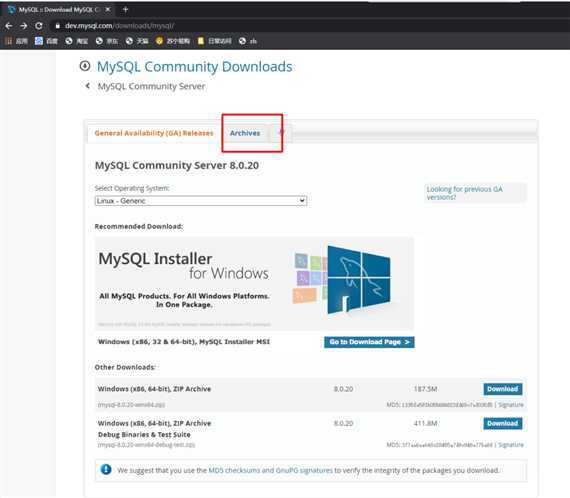The width and height of the screenshot is (570, 498).
Task: Open Signature link for the 187.5M ZIP Archive
Action: tap(511, 405)
